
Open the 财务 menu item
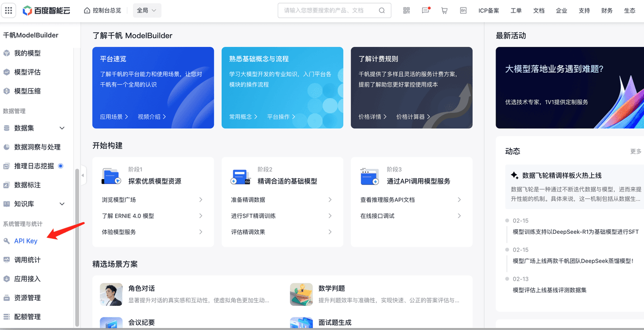(x=607, y=11)
